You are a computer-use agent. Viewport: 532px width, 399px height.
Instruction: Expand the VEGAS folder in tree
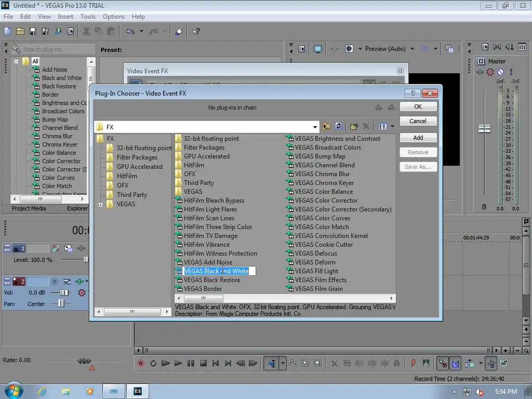point(100,205)
